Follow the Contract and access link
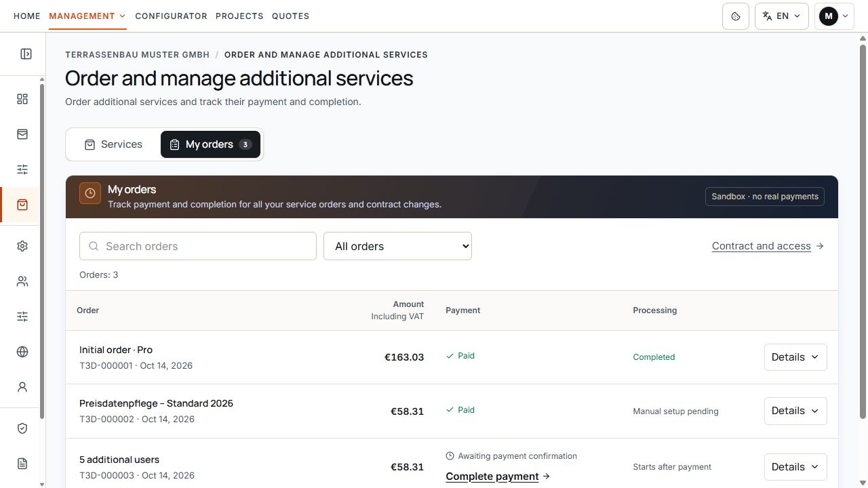Screen dimensions: 868x488 768,246
